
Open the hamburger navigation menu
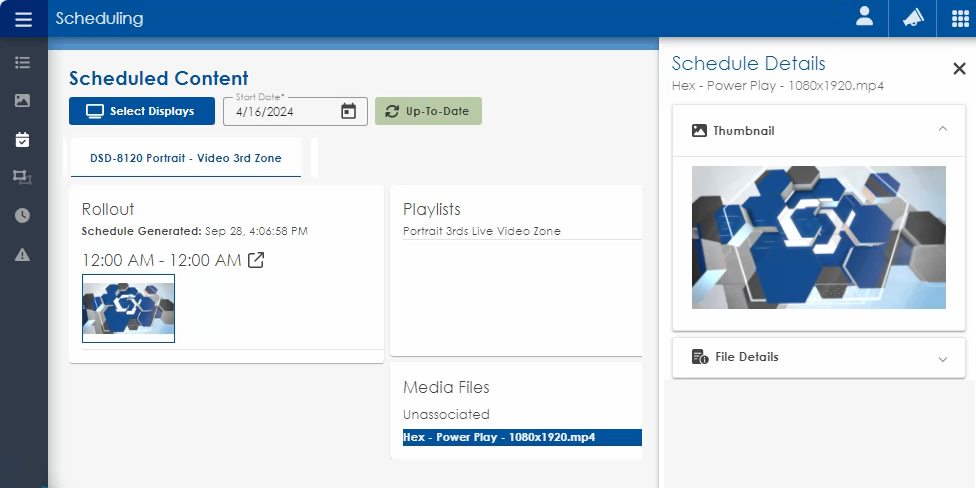click(23, 19)
